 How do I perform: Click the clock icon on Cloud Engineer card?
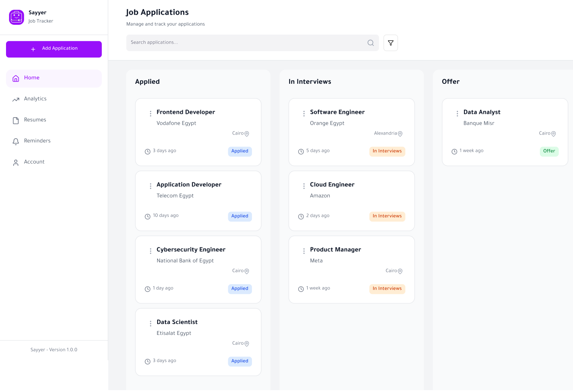coord(301,216)
